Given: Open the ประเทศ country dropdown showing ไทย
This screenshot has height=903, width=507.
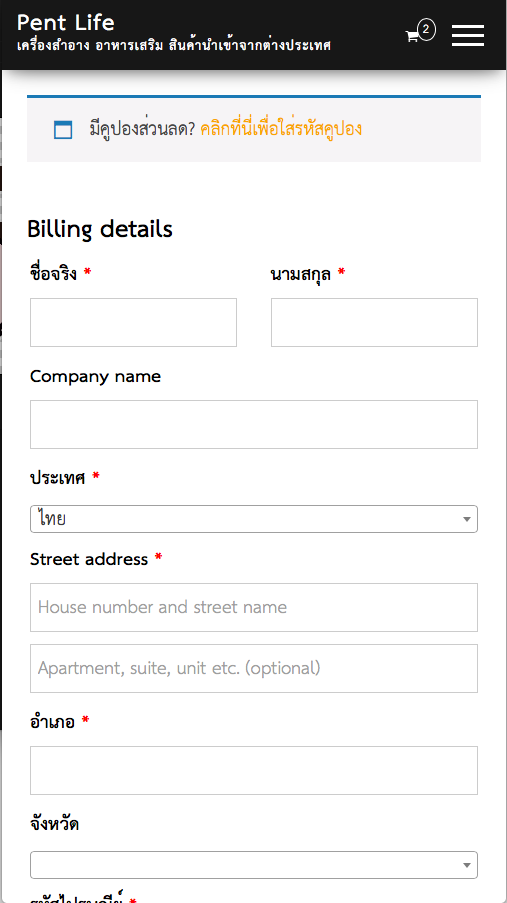Looking at the screenshot, I should (x=254, y=519).
